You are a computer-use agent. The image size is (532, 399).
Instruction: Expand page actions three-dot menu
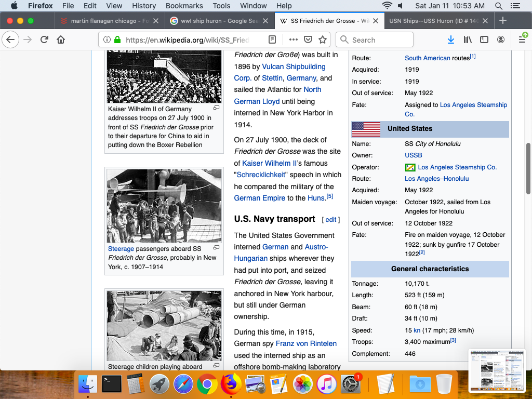click(x=293, y=39)
